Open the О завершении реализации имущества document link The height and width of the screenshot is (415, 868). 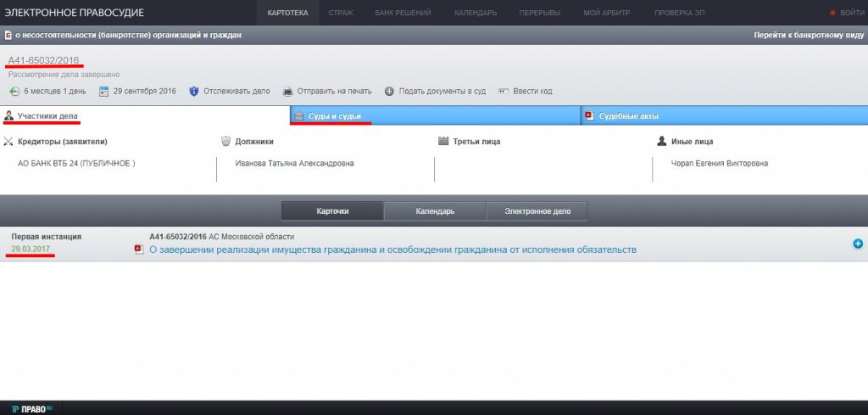[392, 250]
